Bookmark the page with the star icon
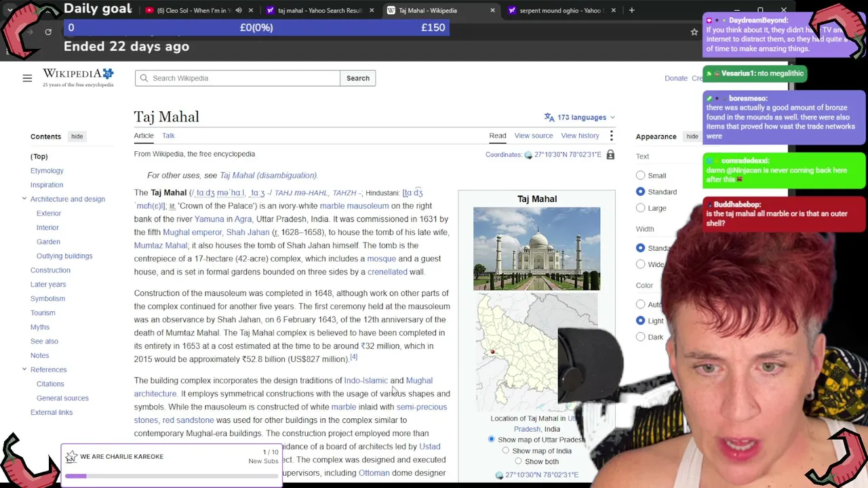 click(694, 32)
